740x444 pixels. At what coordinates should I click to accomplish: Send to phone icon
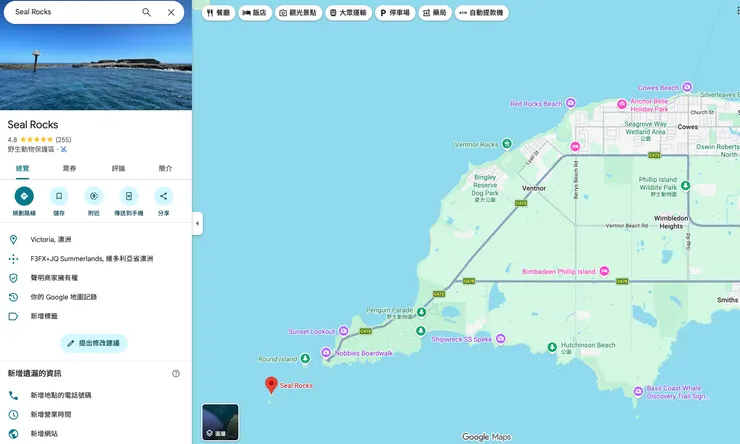pos(129,196)
